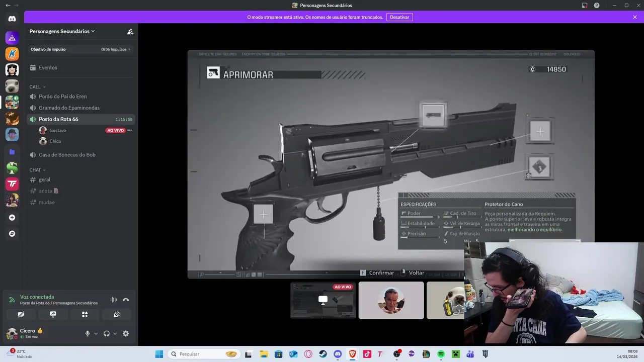Click Desativar in streamer mode banner
This screenshot has height=362, width=644.
399,17
